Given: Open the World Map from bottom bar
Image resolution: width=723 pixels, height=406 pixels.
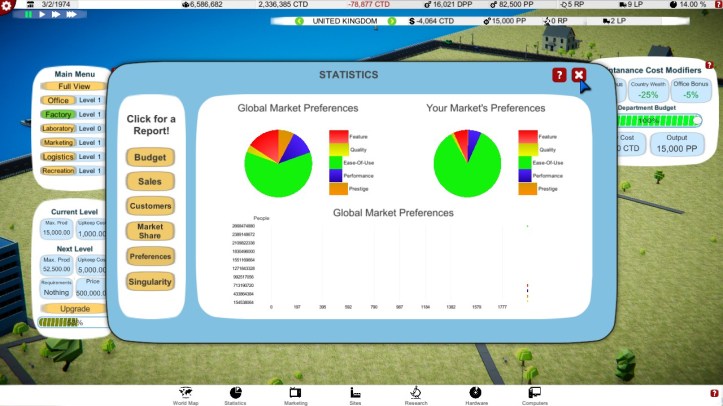Looking at the screenshot, I should pyautogui.click(x=184, y=393).
